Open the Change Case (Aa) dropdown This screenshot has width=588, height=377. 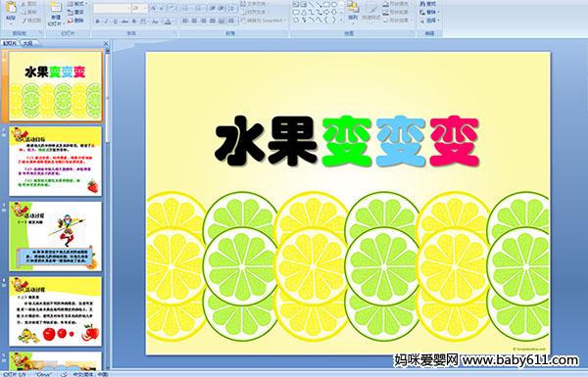click(155, 22)
